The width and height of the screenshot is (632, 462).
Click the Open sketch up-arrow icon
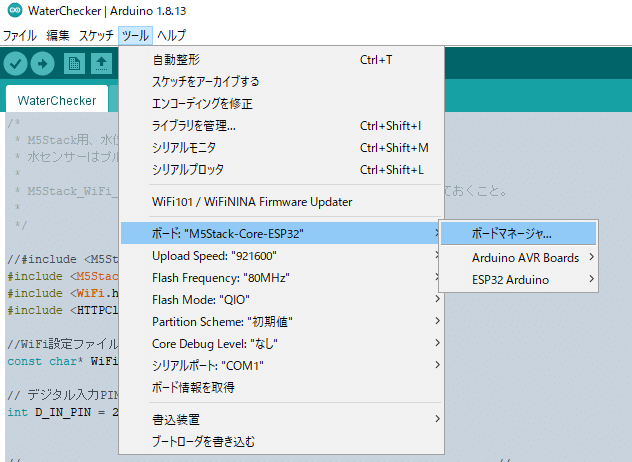[101, 64]
